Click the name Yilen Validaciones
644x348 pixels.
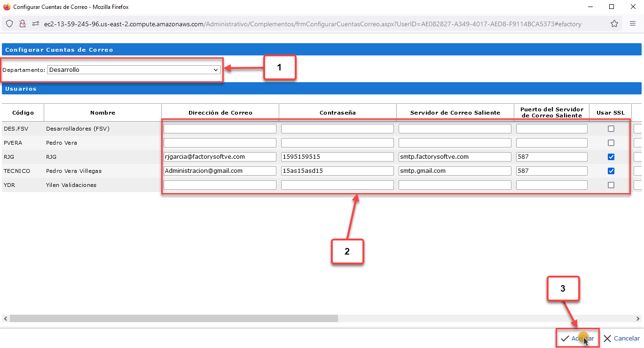pos(71,185)
